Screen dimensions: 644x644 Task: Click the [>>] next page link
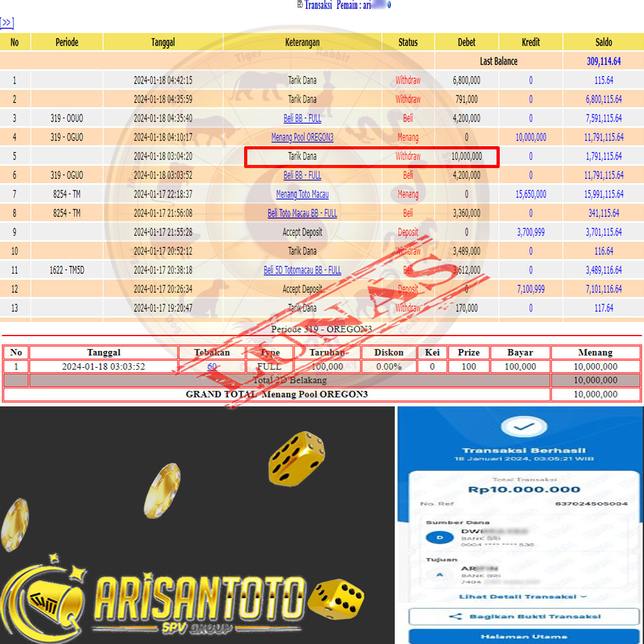pyautogui.click(x=6, y=23)
